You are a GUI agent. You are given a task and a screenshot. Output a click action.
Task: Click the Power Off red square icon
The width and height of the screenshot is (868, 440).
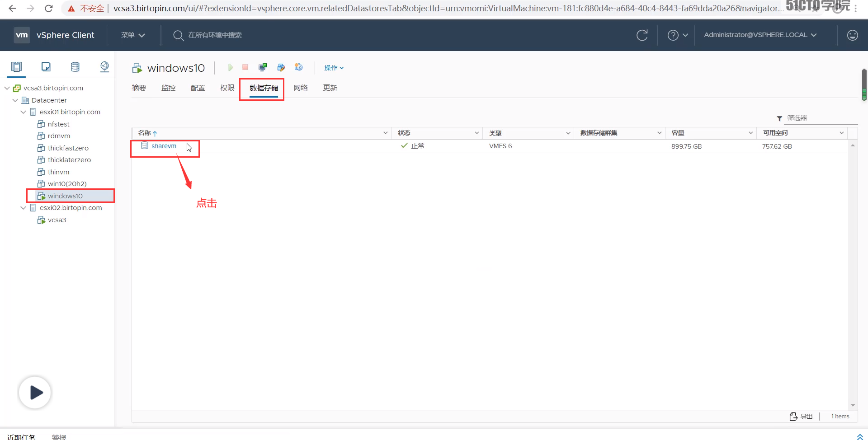point(245,67)
